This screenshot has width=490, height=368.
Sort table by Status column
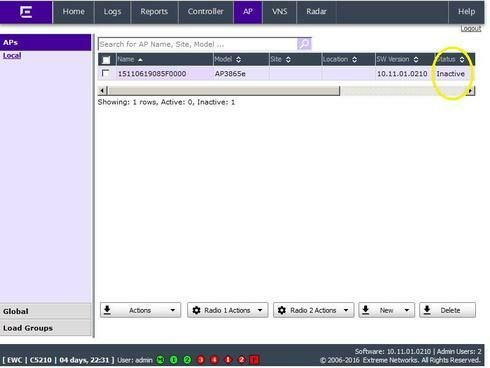pyautogui.click(x=451, y=59)
